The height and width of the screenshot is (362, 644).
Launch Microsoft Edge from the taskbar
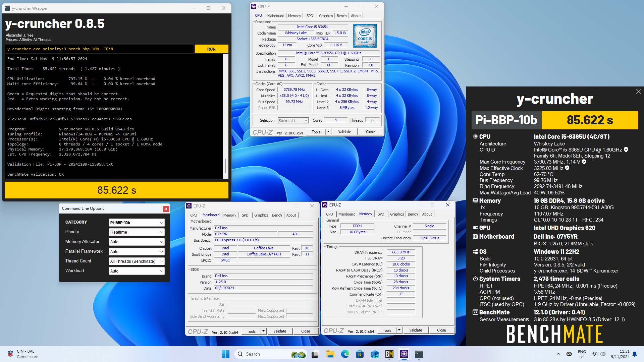pyautogui.click(x=345, y=354)
